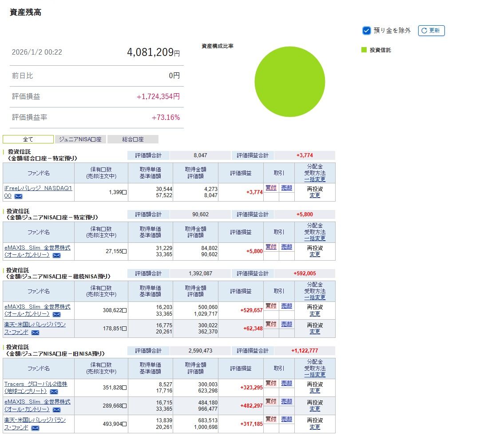The height and width of the screenshot is (448, 495).
Task: Open the 楽天・米国レバレッジバランス fund with 493,904口
Action: (x=35, y=420)
